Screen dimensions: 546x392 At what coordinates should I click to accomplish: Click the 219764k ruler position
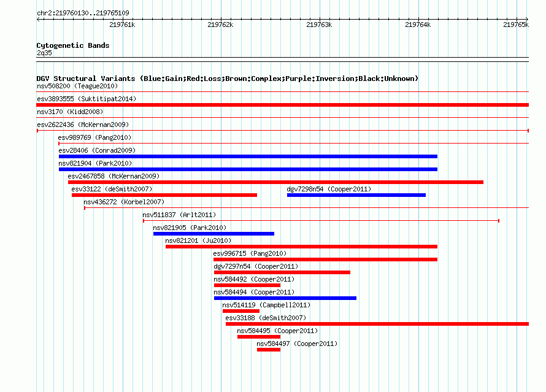tap(418, 25)
